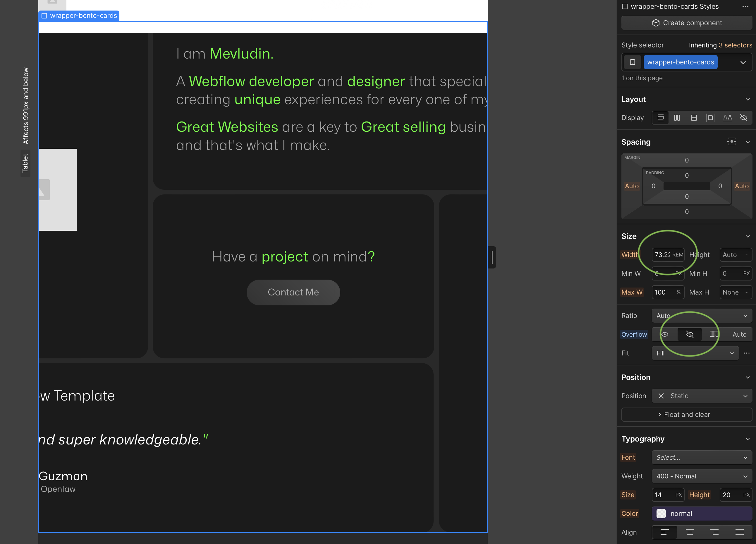Open the Styles panel three-dots menu
The image size is (756, 544).
coord(745,6)
